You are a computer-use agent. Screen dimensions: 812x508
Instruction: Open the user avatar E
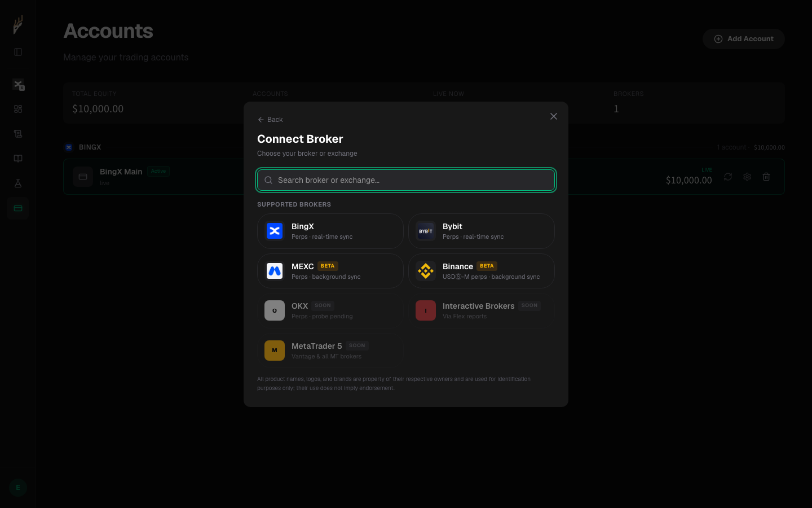click(x=18, y=488)
